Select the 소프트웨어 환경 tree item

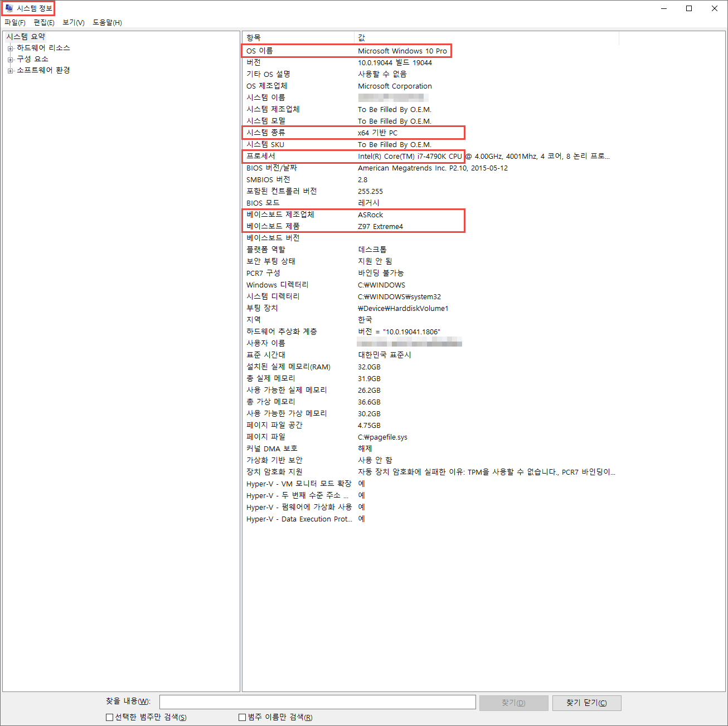tap(43, 70)
